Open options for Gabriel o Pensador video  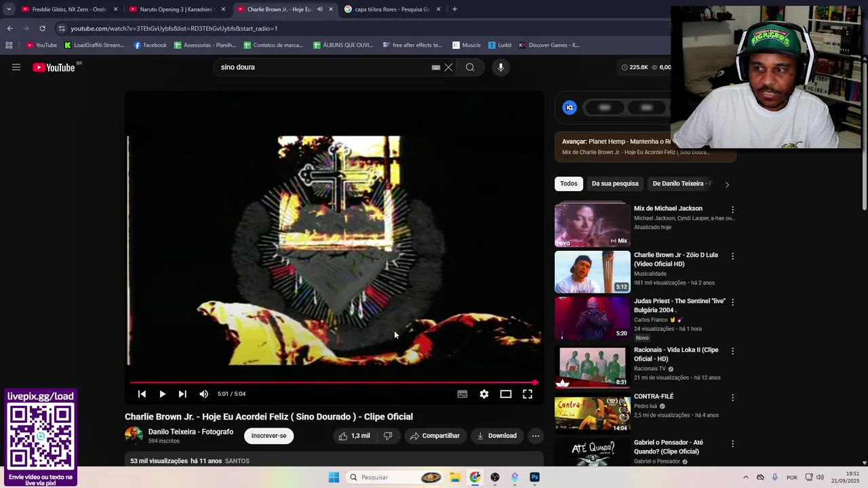[x=732, y=444]
